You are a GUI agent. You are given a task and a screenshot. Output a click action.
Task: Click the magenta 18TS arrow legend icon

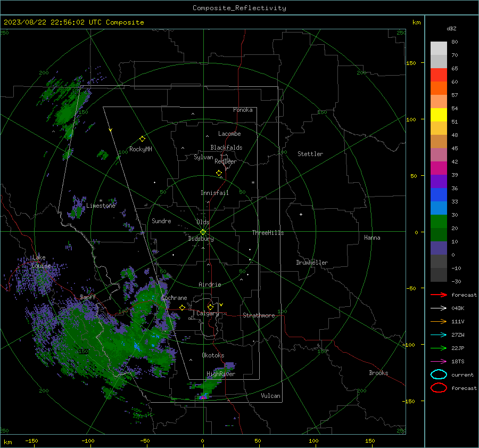pos(439,362)
